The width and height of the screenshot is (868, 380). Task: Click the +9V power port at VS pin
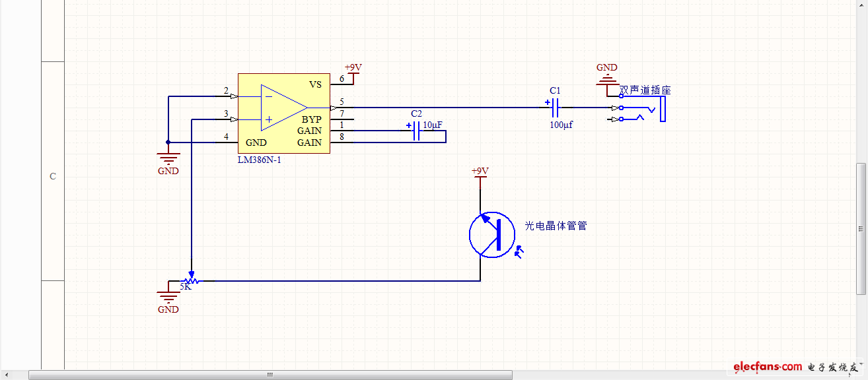pyautogui.click(x=353, y=69)
